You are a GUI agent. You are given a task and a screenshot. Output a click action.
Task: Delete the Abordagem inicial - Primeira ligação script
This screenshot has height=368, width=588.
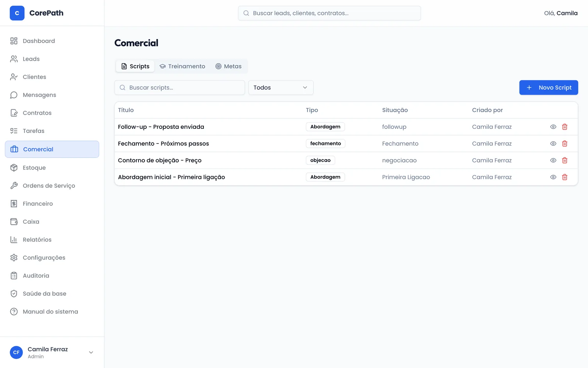565,177
